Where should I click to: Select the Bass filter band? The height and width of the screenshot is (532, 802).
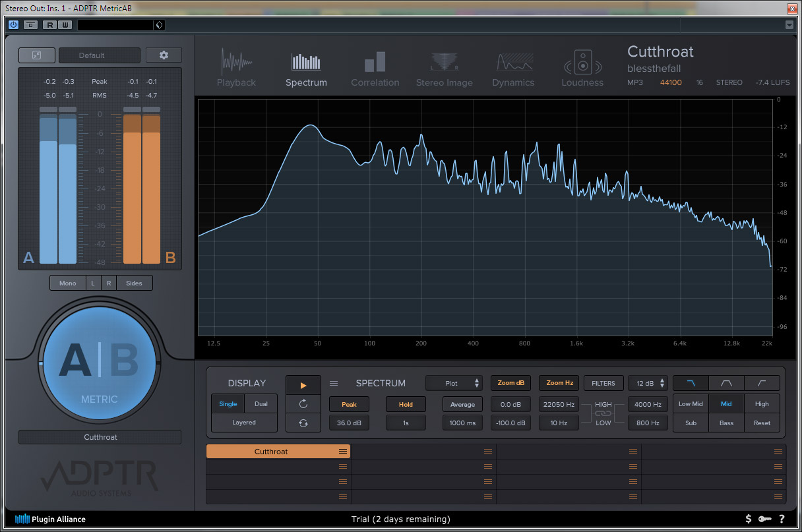coord(726,423)
